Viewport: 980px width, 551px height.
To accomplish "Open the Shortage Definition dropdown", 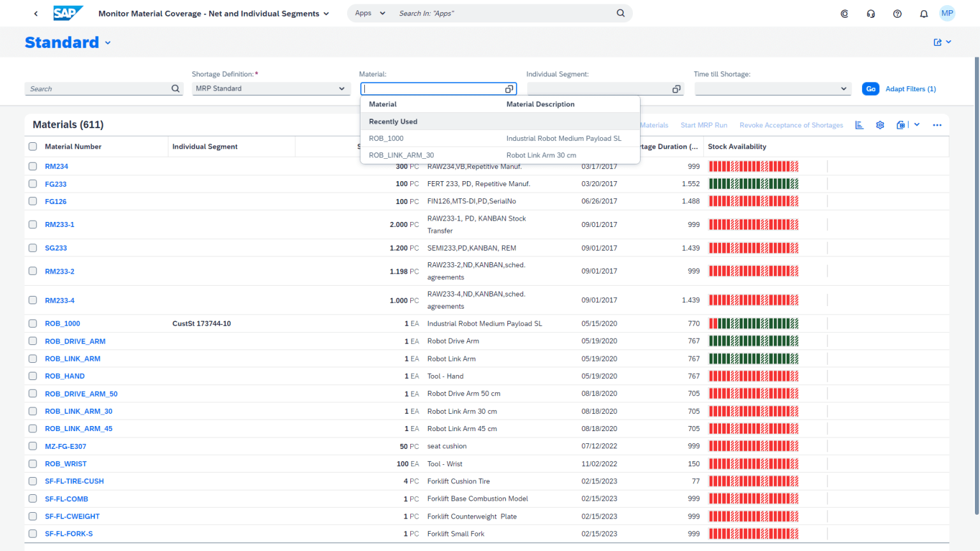I will point(271,88).
